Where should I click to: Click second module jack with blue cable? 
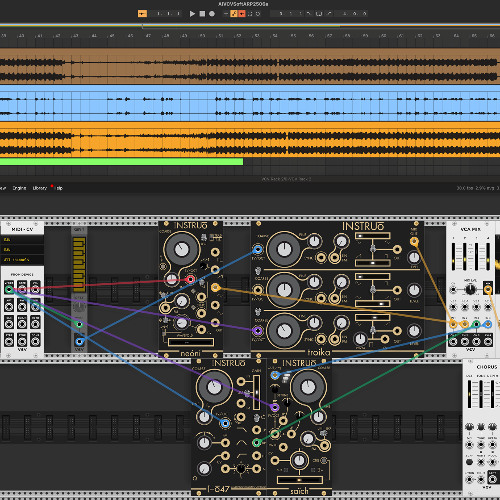pos(79,342)
